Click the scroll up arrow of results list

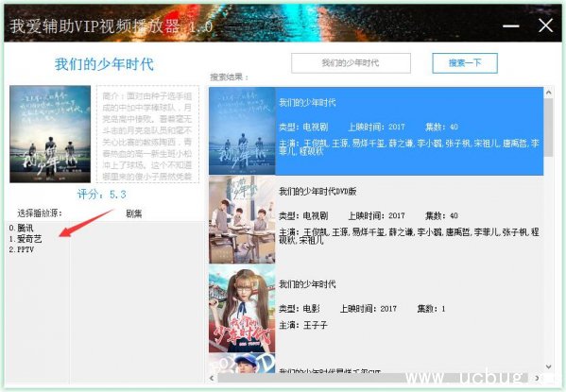pos(549,93)
